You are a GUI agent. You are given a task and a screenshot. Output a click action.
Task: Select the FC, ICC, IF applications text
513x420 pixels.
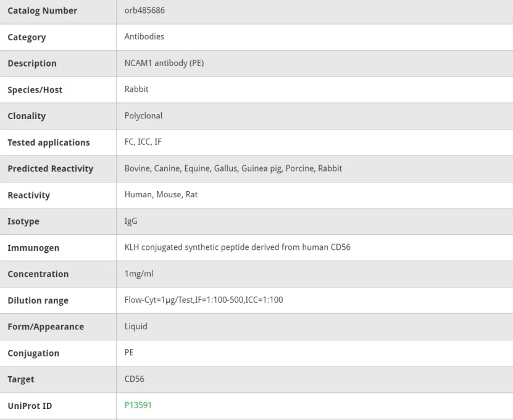pos(143,142)
